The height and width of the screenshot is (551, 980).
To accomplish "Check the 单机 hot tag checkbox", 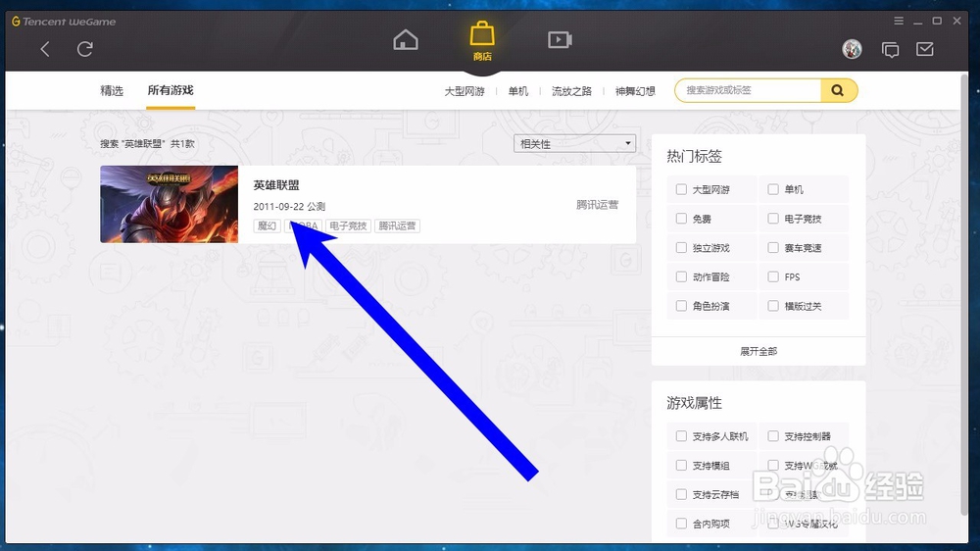I will click(773, 189).
